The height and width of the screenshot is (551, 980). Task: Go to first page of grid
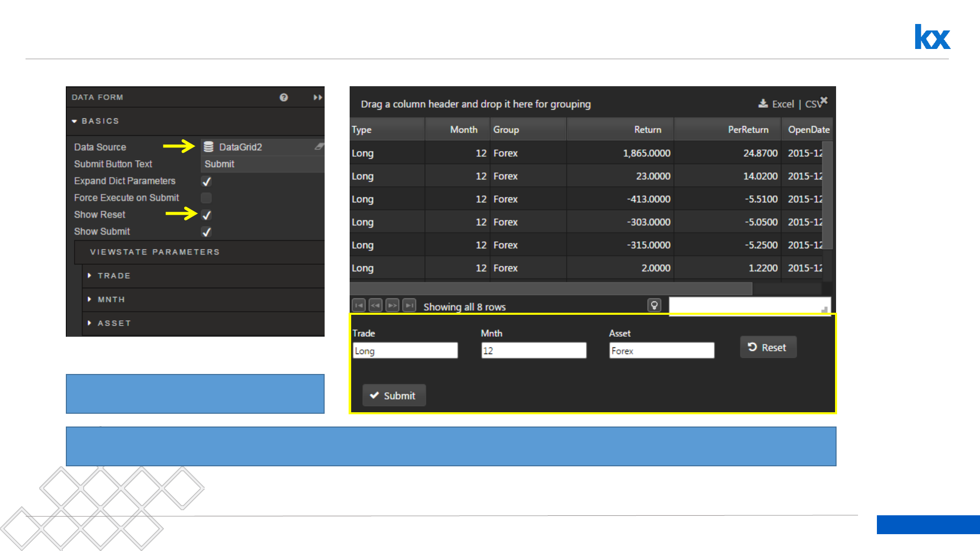click(359, 306)
